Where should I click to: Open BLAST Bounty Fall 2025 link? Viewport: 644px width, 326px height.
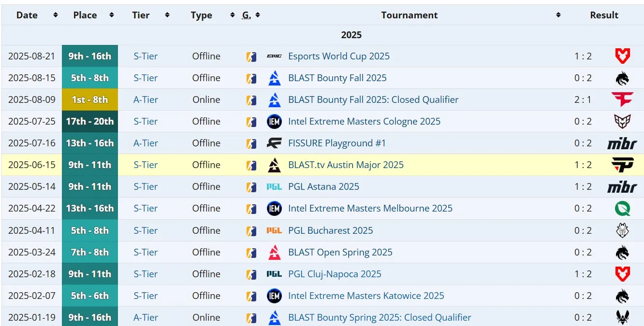tap(337, 78)
